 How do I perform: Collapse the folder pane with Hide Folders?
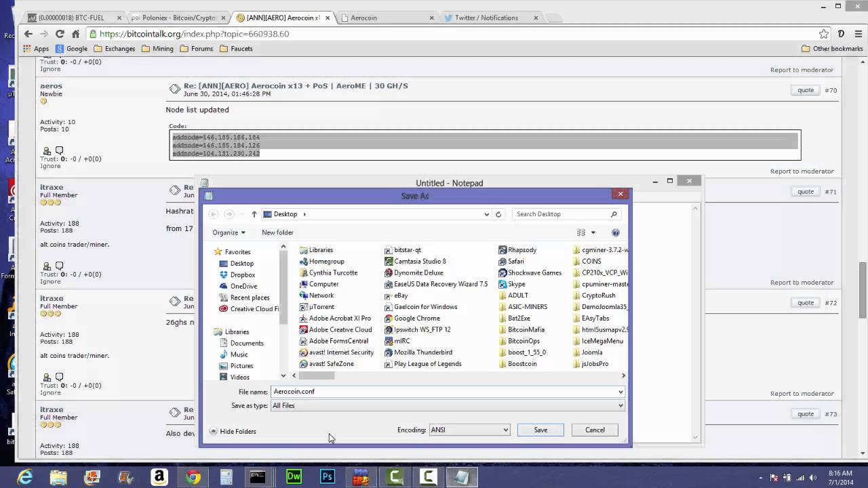coord(233,431)
